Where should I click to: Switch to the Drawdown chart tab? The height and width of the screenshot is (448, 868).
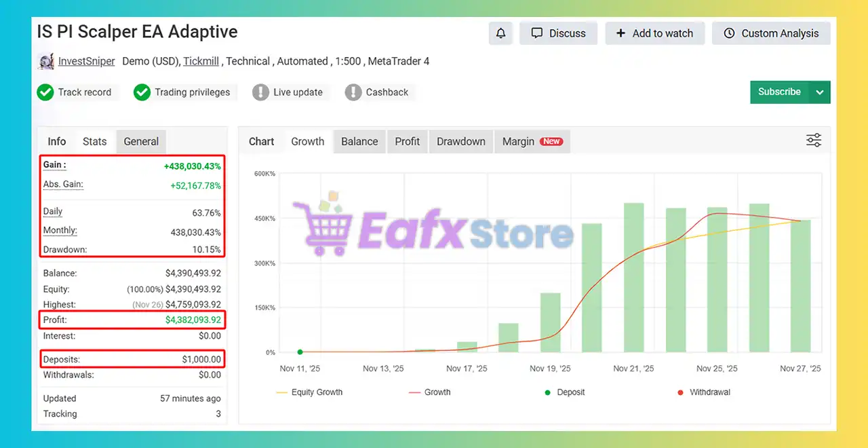pos(460,141)
